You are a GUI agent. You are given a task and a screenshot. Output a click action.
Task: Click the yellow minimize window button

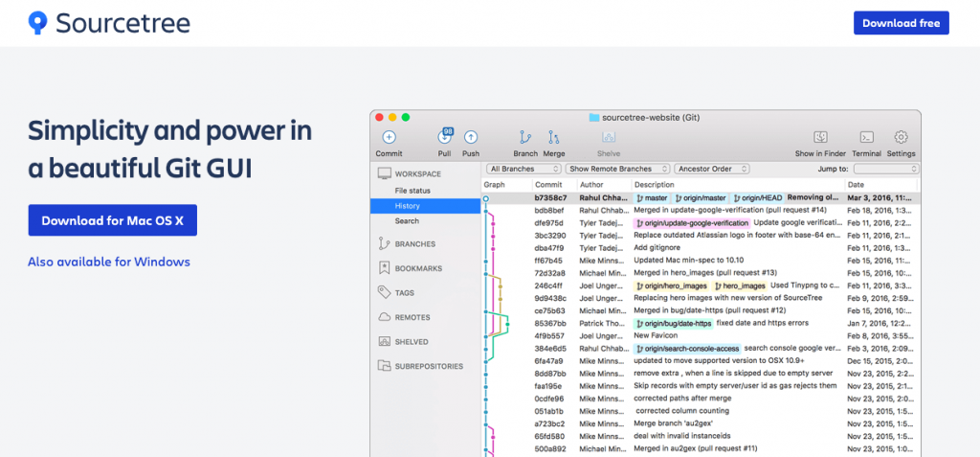(392, 117)
